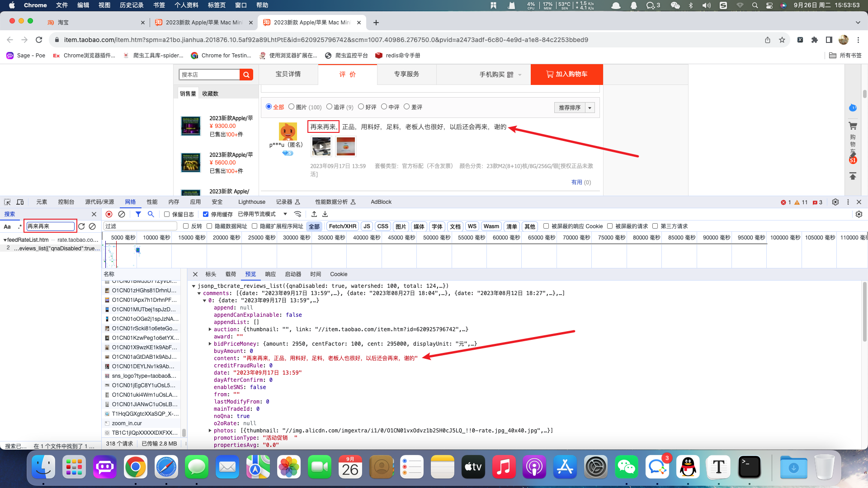Open the 控制台 DevTools tab
The image size is (868, 488).
(x=66, y=202)
